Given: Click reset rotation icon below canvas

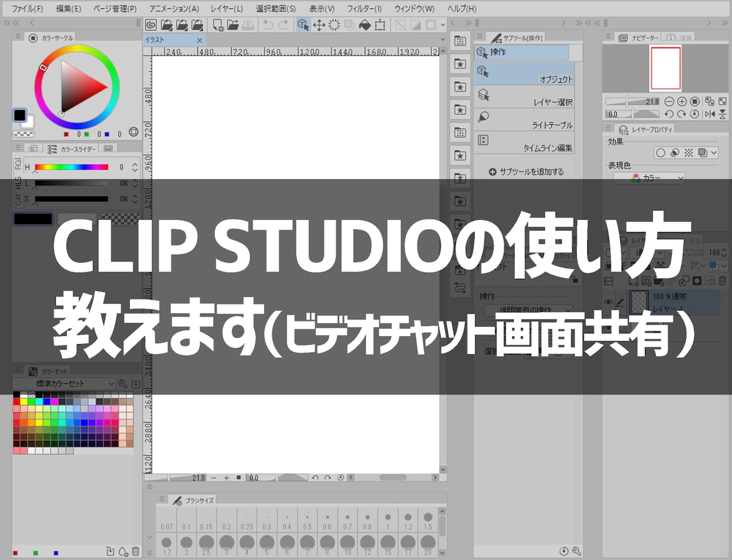Looking at the screenshot, I should pyautogui.click(x=341, y=478).
